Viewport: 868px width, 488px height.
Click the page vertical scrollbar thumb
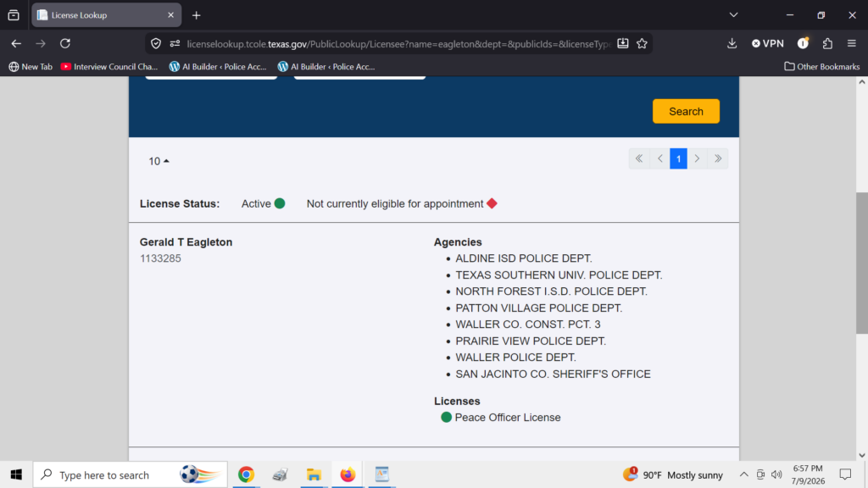click(x=862, y=263)
